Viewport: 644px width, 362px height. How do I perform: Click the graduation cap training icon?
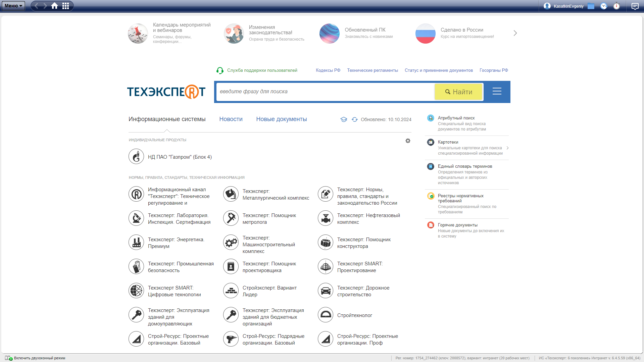344,119
